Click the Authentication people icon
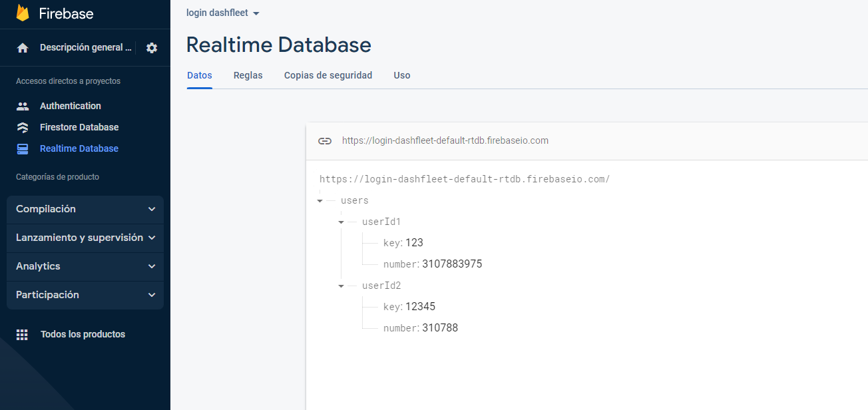This screenshot has height=410, width=868. click(23, 106)
